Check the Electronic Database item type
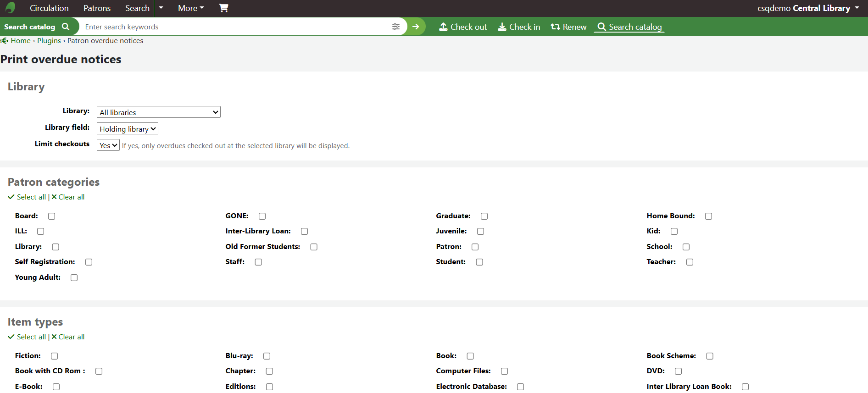868x393 pixels. click(x=521, y=387)
